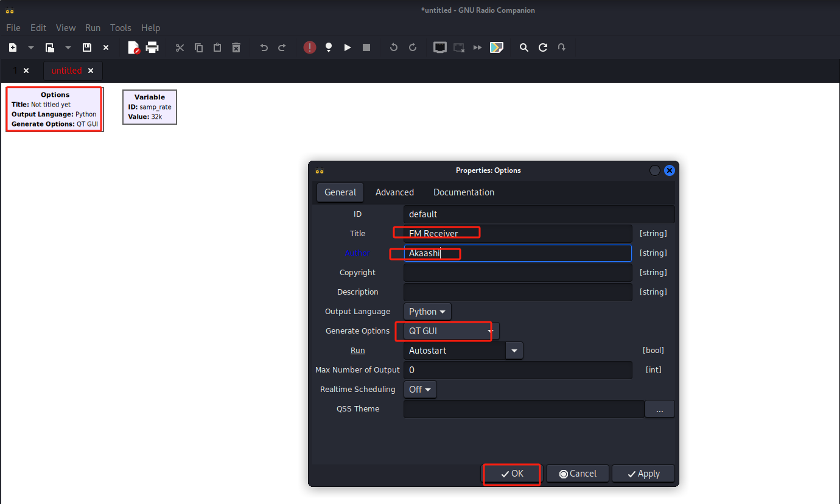Click the Apply button

[x=643, y=474]
